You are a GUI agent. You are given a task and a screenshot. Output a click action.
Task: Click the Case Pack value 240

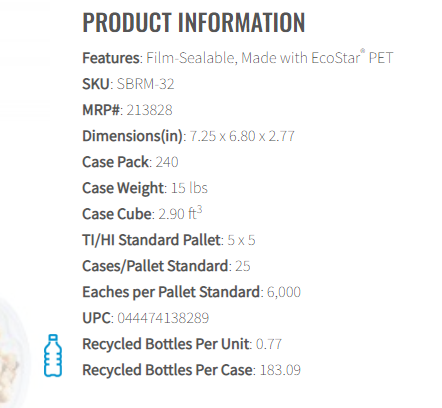point(167,162)
